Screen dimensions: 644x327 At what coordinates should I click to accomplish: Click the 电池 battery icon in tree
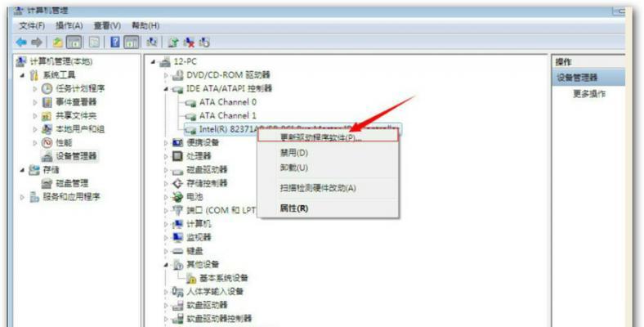(x=177, y=197)
